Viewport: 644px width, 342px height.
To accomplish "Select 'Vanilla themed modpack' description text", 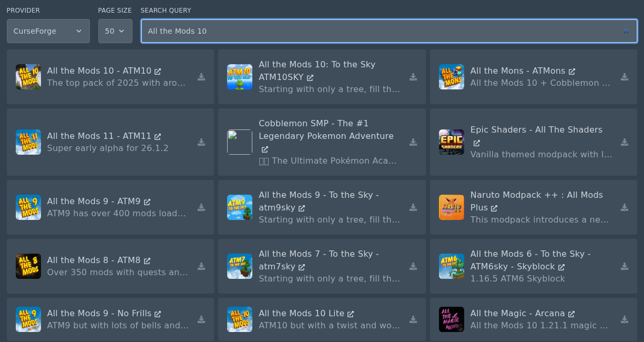I will 541,155.
